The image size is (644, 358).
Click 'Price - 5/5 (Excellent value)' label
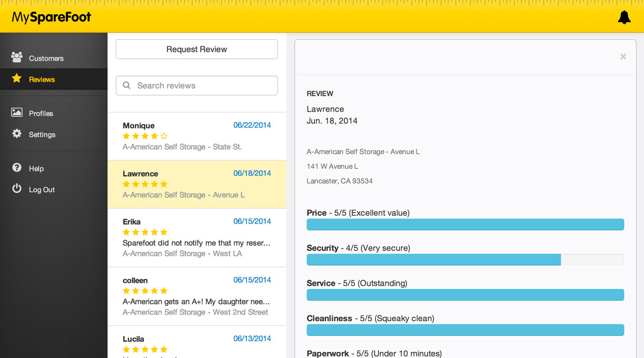pyautogui.click(x=358, y=213)
